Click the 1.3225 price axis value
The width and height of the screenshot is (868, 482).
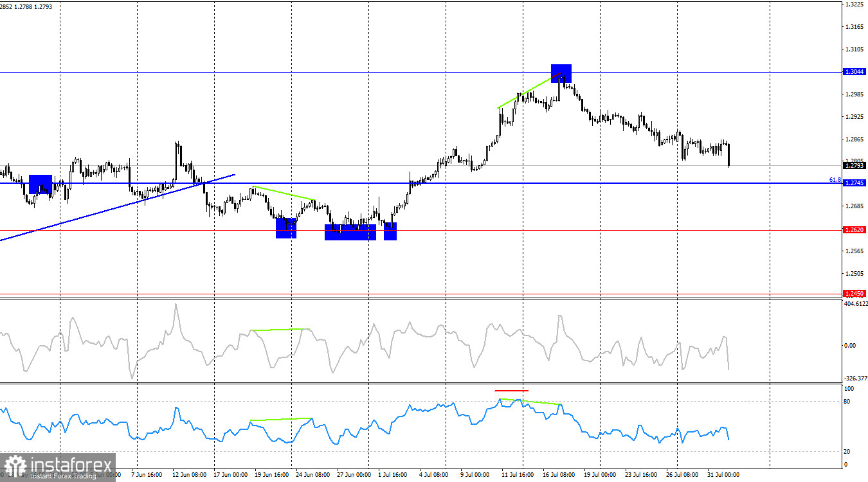click(854, 4)
